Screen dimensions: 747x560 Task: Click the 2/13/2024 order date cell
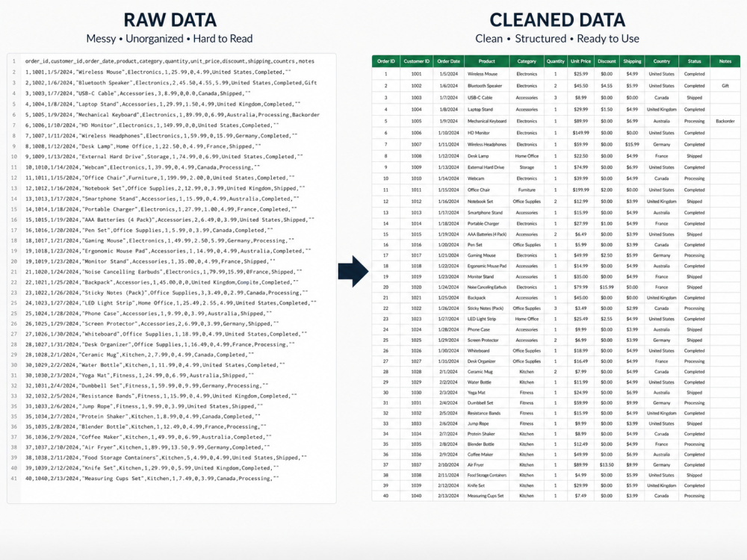click(x=448, y=496)
